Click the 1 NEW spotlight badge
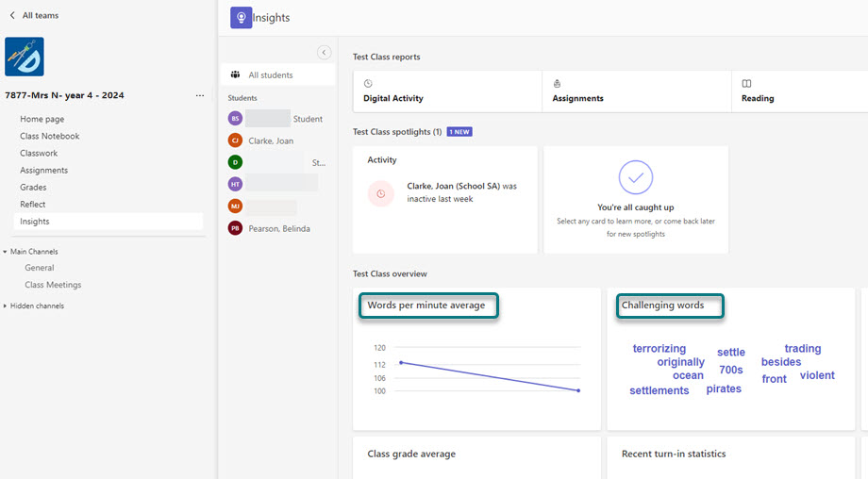The width and height of the screenshot is (868, 479). point(459,132)
